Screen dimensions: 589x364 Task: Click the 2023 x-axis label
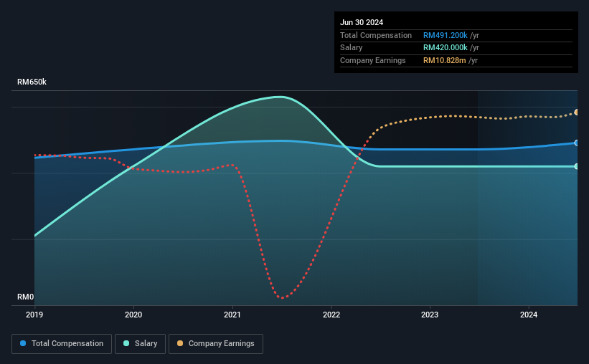(430, 315)
